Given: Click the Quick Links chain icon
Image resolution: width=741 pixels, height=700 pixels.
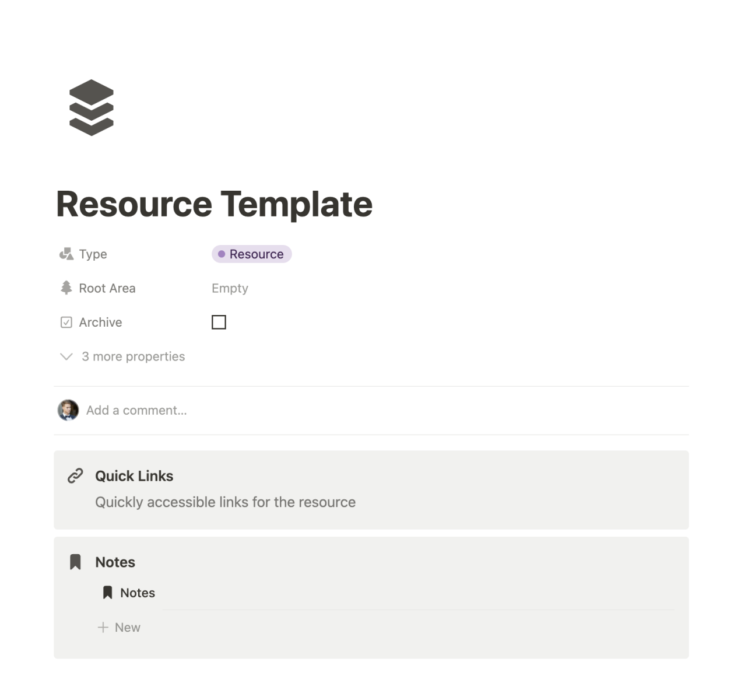Looking at the screenshot, I should (75, 476).
